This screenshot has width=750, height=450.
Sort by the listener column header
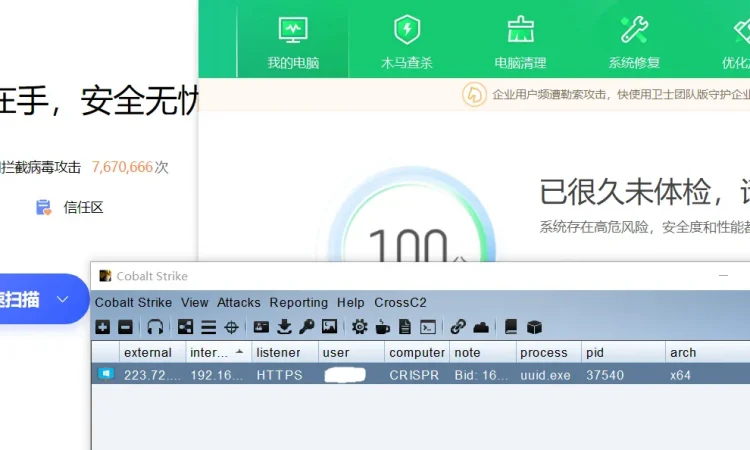point(285,352)
